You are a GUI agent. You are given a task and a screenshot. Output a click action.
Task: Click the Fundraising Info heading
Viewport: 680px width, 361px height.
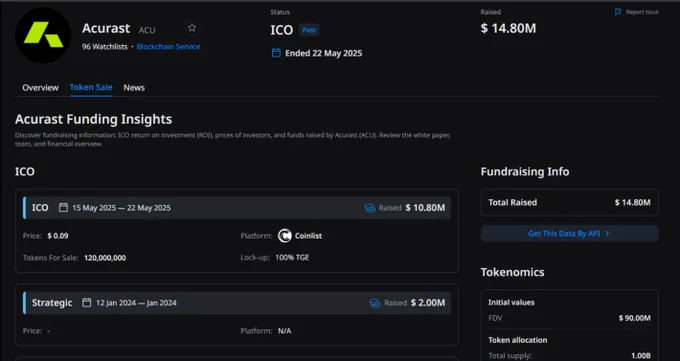(525, 171)
